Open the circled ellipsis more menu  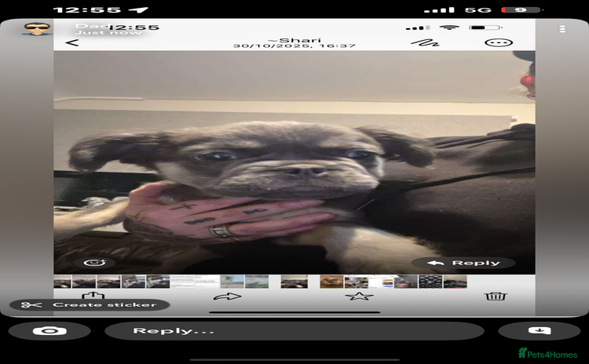point(499,43)
